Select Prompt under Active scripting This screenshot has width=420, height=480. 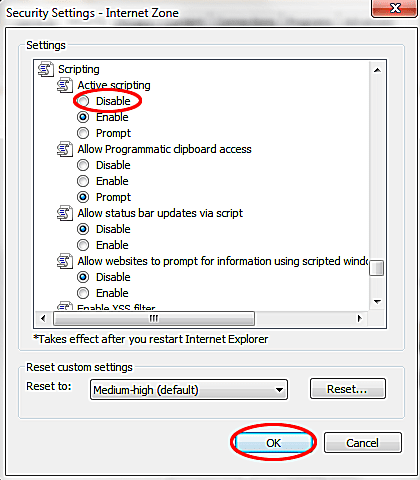(x=83, y=133)
